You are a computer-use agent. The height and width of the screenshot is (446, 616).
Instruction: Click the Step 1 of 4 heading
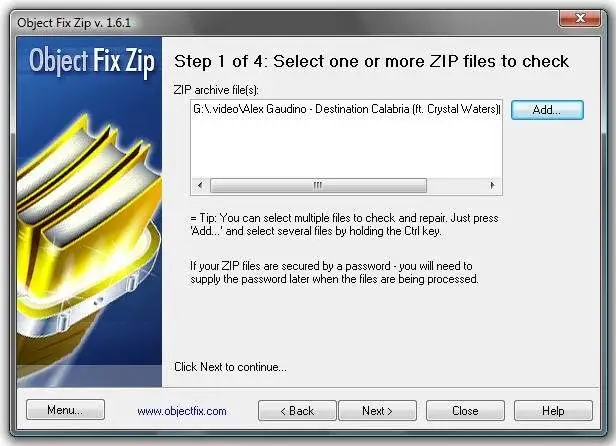coord(371,61)
